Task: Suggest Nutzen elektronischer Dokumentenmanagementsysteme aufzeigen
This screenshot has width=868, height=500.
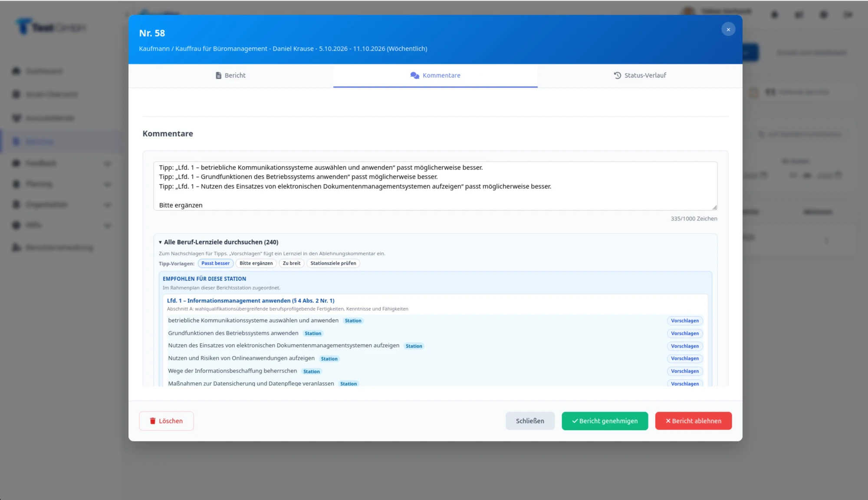Action: pos(685,346)
